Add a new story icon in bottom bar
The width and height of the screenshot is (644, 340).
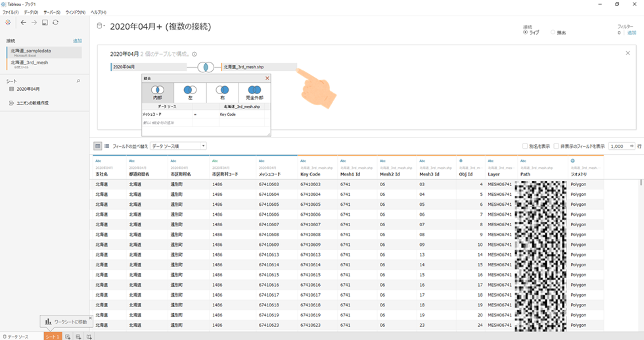[89, 337]
